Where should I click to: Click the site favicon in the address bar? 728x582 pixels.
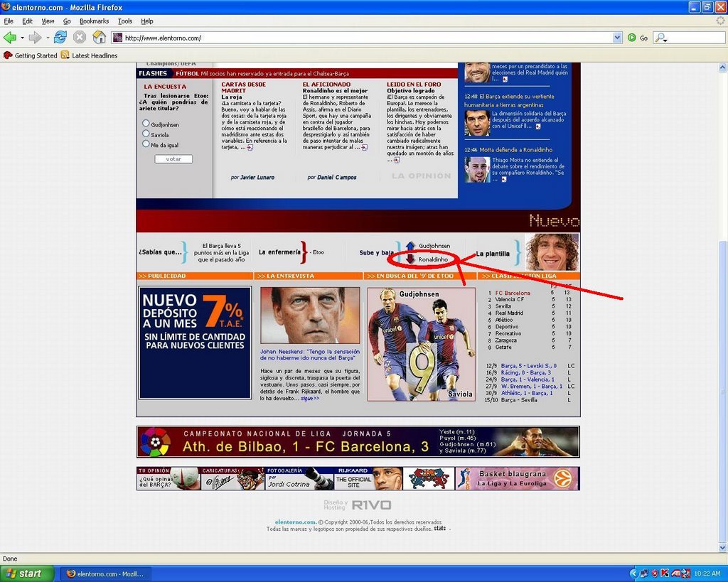tap(118, 38)
